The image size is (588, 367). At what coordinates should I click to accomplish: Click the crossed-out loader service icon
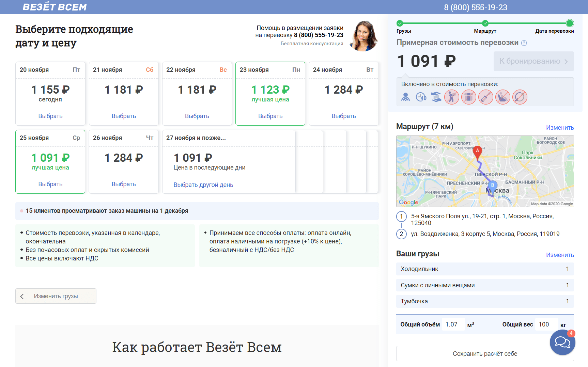452,97
